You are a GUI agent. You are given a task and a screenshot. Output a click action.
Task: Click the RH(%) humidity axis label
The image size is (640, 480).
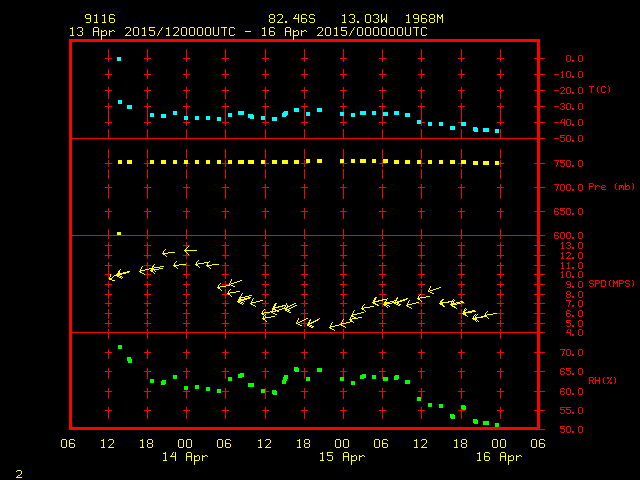click(601, 379)
